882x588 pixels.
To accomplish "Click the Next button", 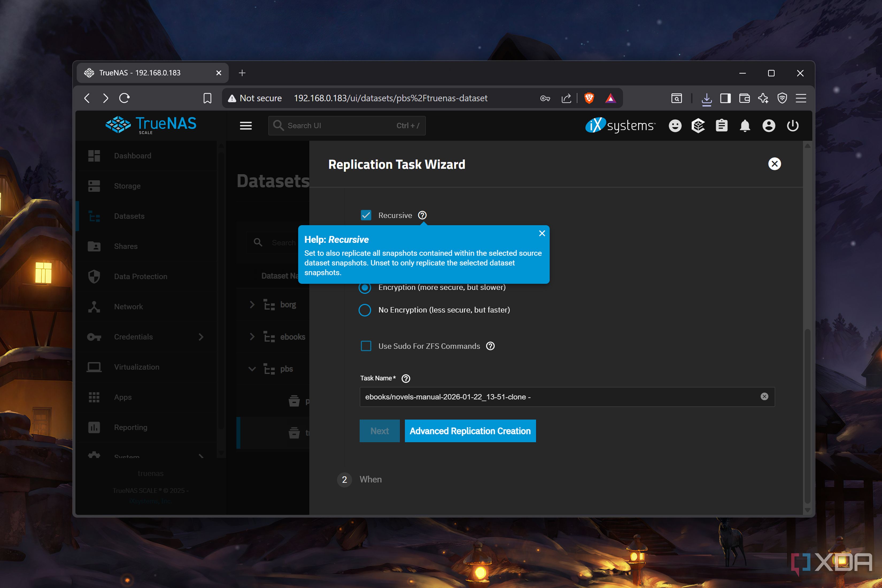I will [380, 431].
